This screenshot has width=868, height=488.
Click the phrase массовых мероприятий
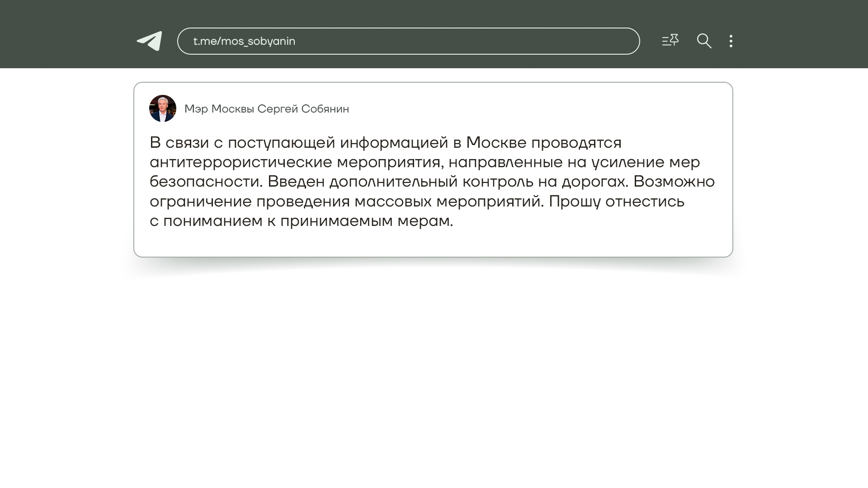click(448, 202)
